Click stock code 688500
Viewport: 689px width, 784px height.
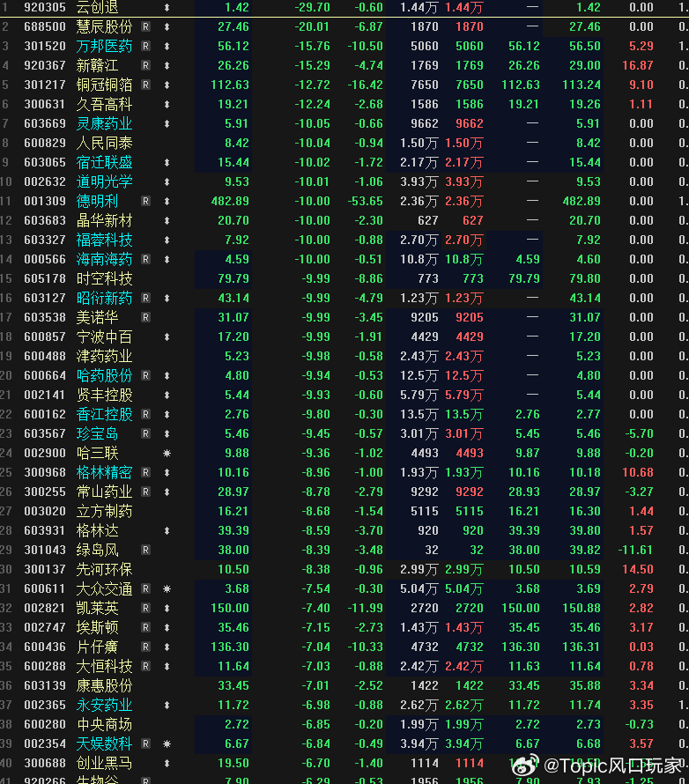pos(45,27)
